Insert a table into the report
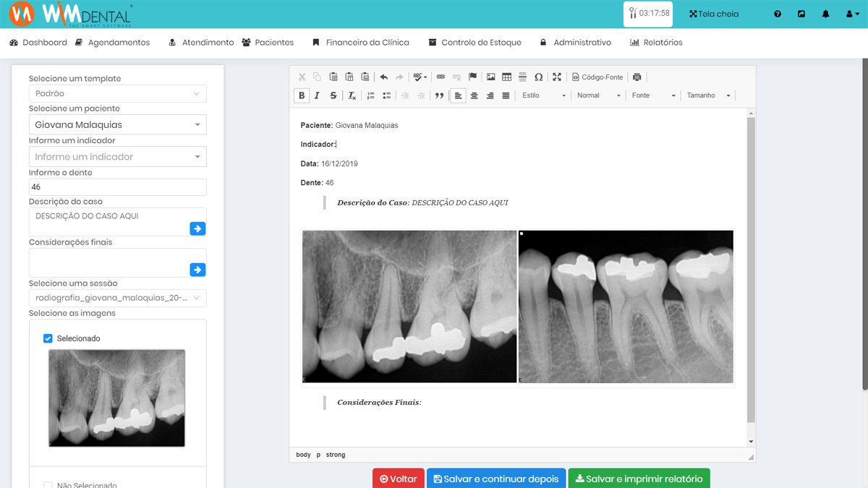The height and width of the screenshot is (488, 868). pos(507,77)
